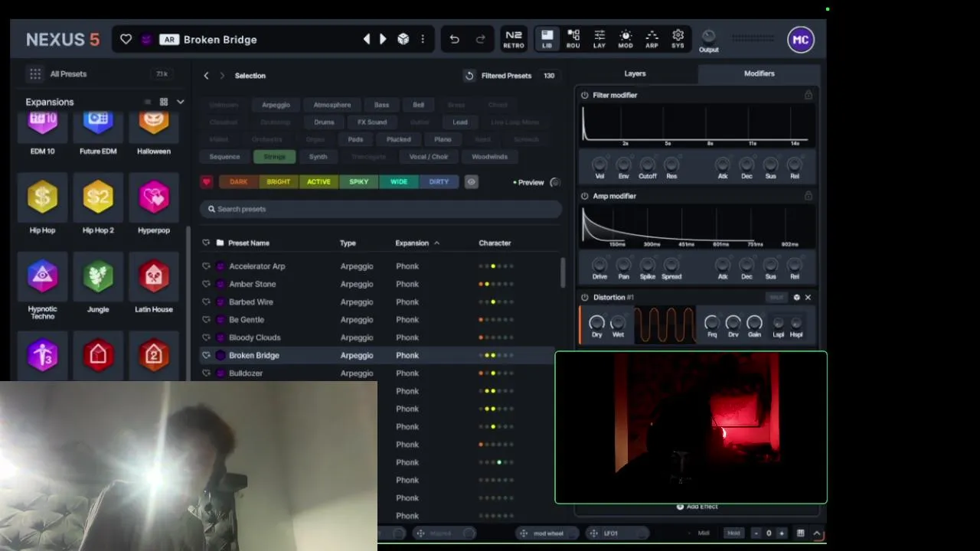Viewport: 980px width, 551px height.
Task: Remove the Distortion #1 effect with X
Action: [x=808, y=297]
